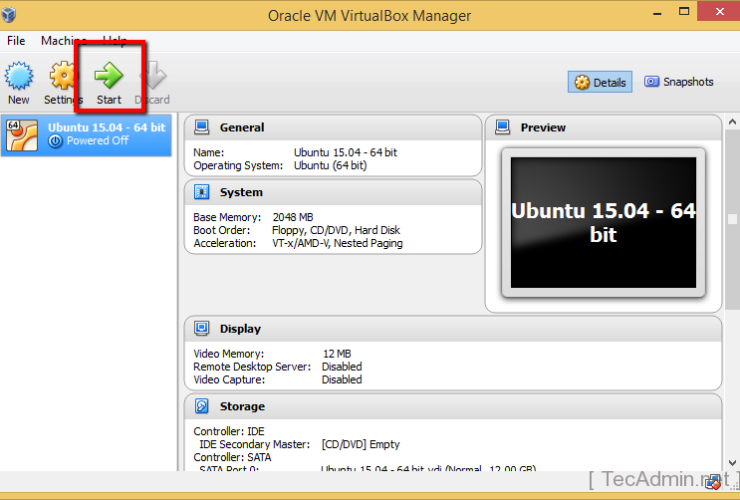Image resolution: width=740 pixels, height=500 pixels.
Task: Click the Display section icon
Action: tap(202, 328)
